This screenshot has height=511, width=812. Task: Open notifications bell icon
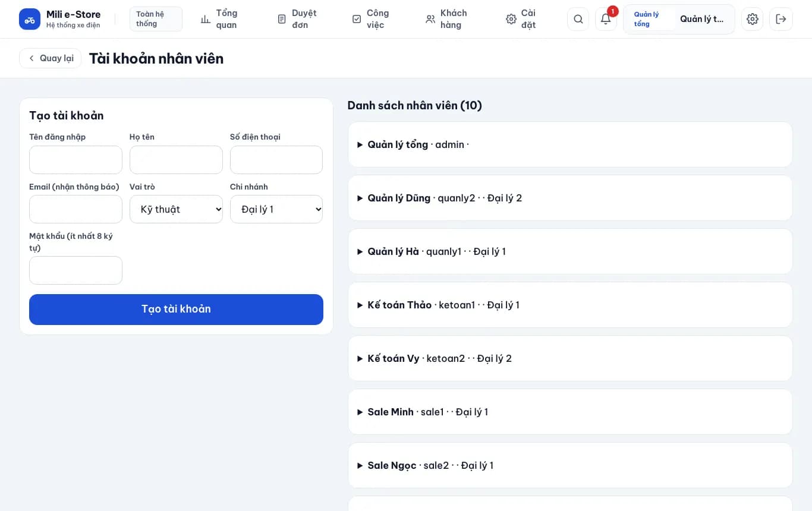coord(606,19)
